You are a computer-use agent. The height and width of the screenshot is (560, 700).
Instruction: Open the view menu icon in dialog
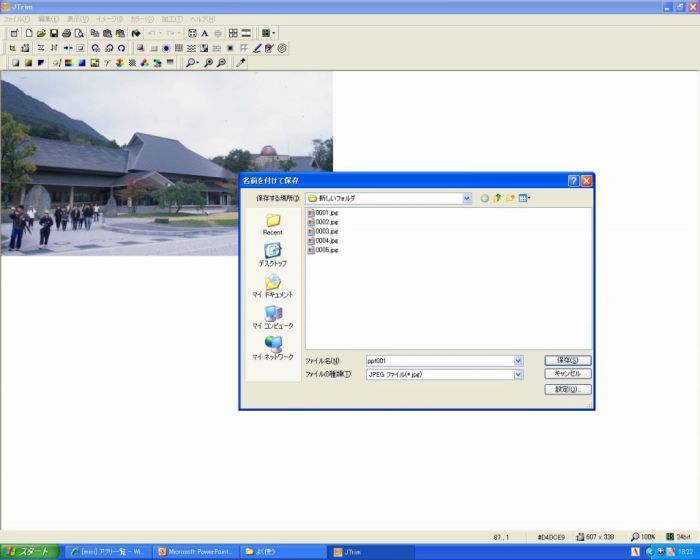524,198
